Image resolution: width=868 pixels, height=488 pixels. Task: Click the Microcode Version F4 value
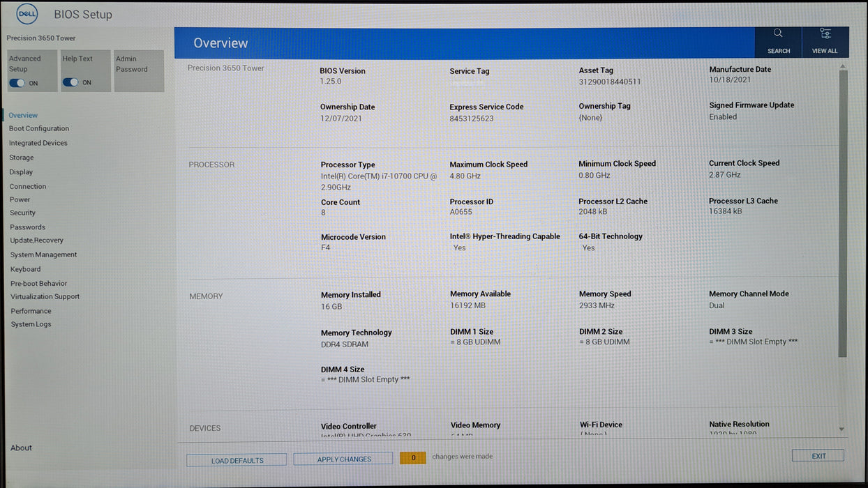[x=326, y=247]
